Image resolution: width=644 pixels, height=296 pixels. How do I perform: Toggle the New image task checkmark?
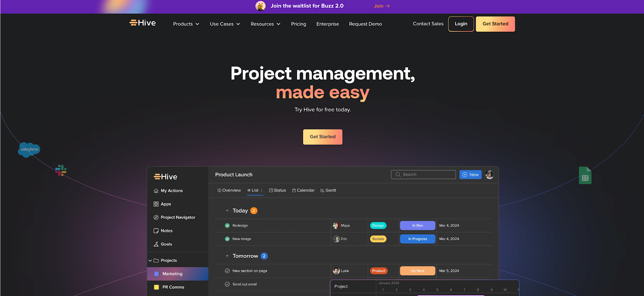227,239
